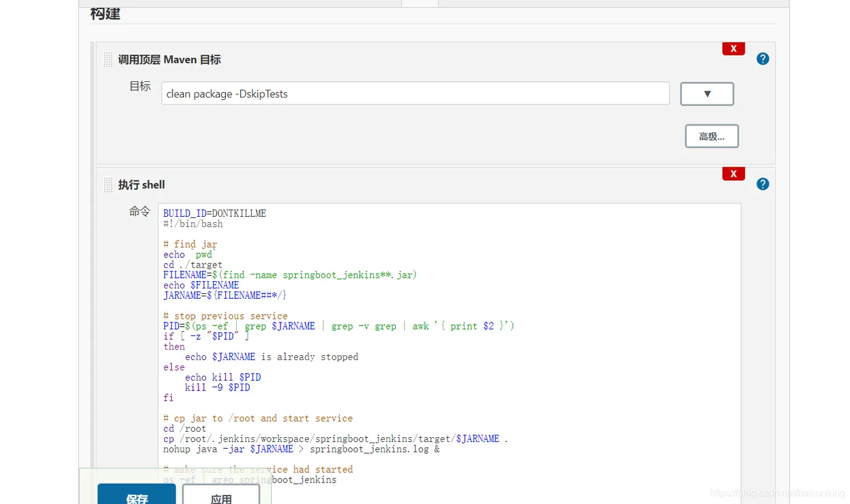Click the BUILD_ID=DONTKILLME line
The height and width of the screenshot is (504, 850).
214,214
